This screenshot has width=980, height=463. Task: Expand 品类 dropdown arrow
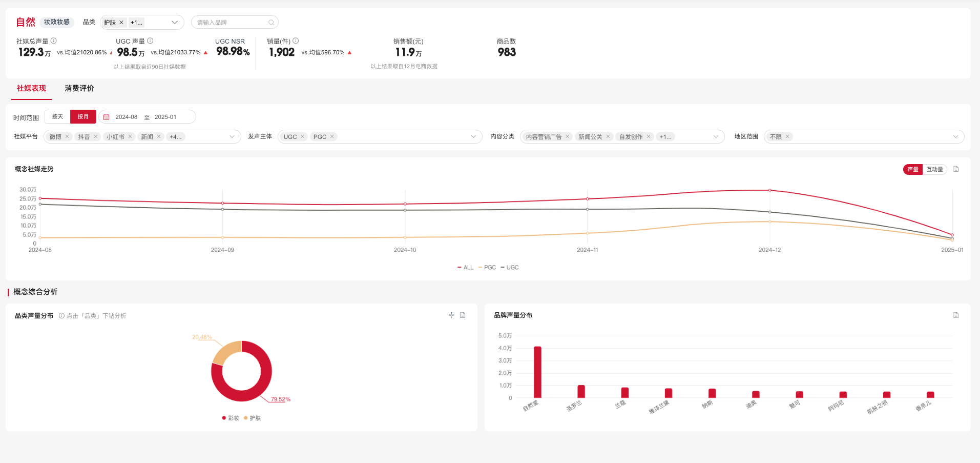(175, 23)
